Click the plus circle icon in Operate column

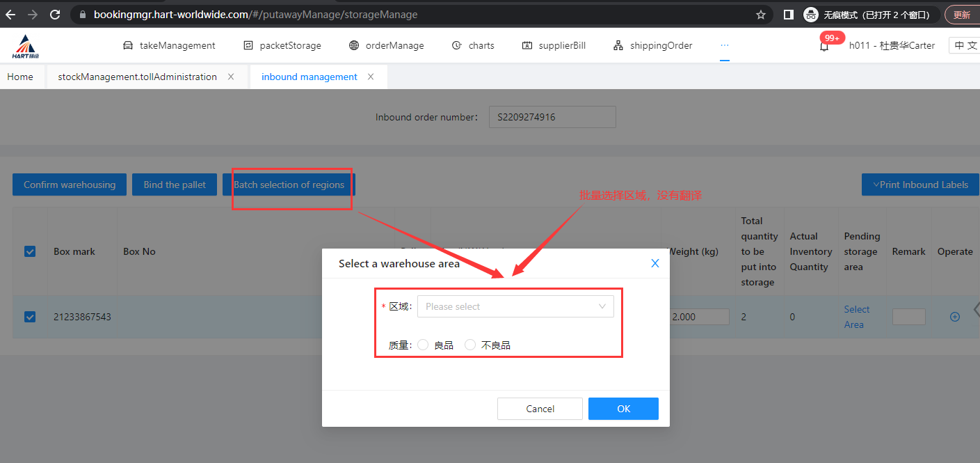coord(954,317)
